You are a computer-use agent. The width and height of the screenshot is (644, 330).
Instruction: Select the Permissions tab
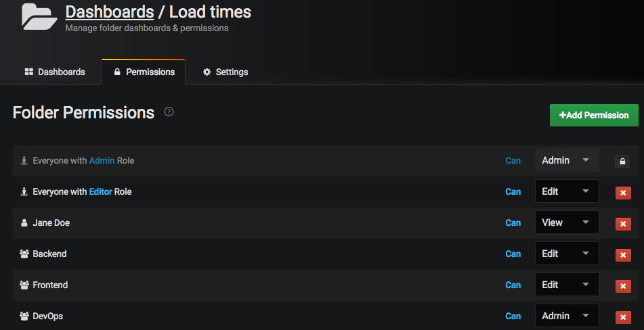point(144,72)
